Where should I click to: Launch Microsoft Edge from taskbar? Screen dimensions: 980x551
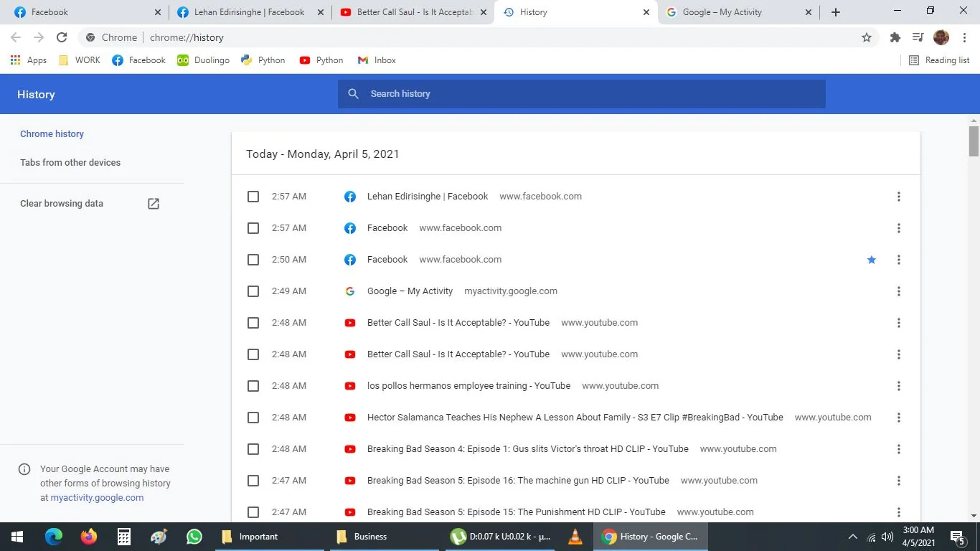coord(54,537)
